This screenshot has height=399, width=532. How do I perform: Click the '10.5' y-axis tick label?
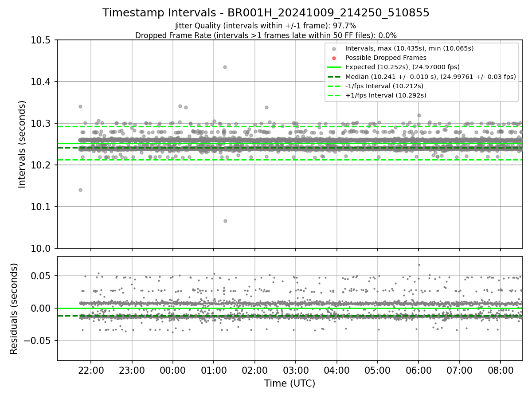click(x=40, y=40)
